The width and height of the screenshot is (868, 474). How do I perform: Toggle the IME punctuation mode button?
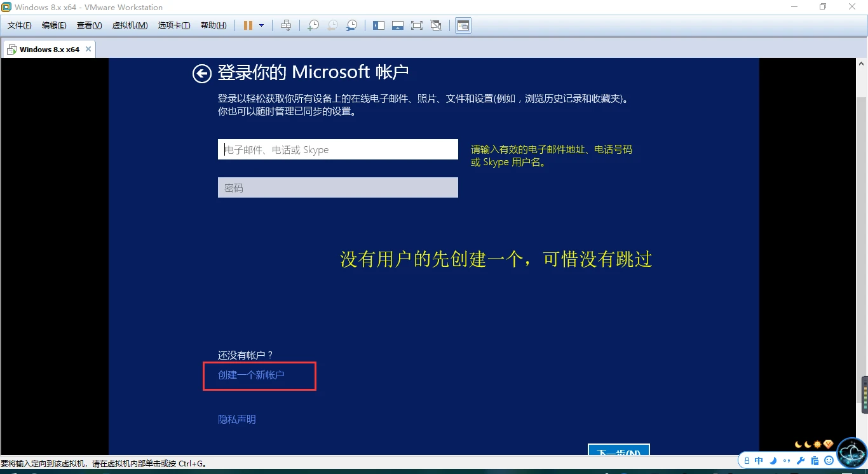click(x=787, y=461)
